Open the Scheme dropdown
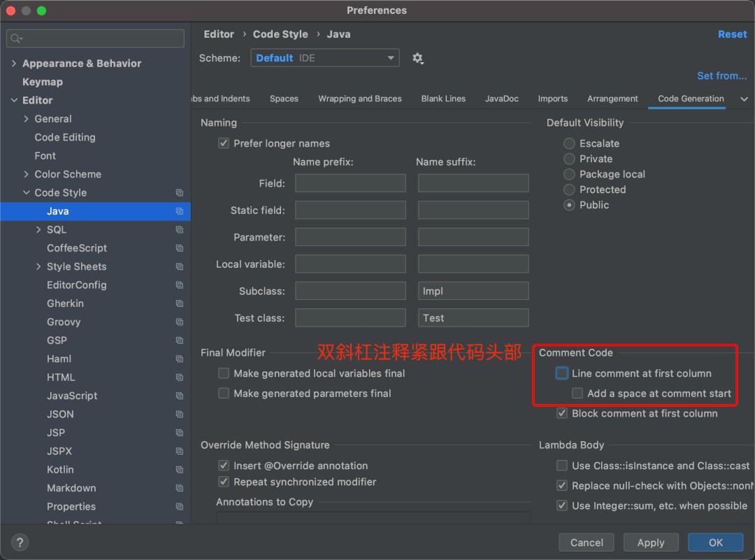The width and height of the screenshot is (755, 560). tap(325, 58)
